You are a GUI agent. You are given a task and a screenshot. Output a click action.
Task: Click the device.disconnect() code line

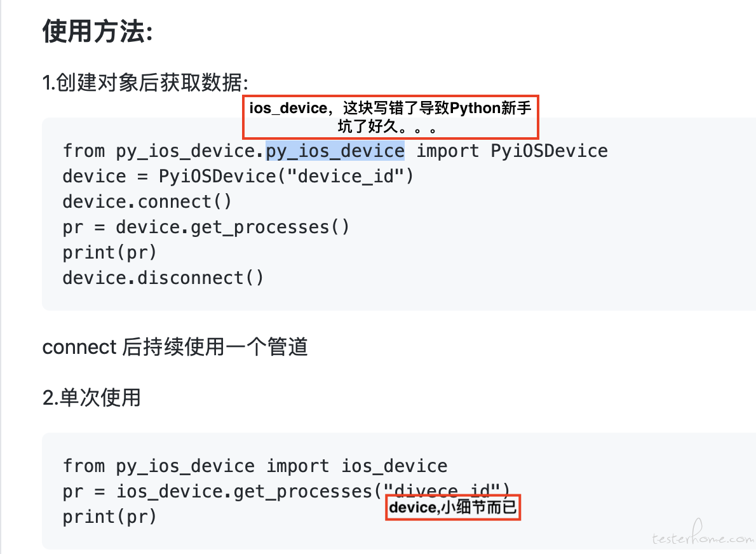pos(163,278)
